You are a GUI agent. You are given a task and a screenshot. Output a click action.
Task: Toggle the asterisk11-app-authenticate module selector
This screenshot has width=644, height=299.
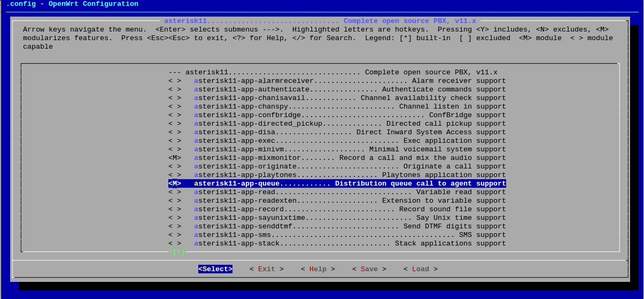coord(175,89)
